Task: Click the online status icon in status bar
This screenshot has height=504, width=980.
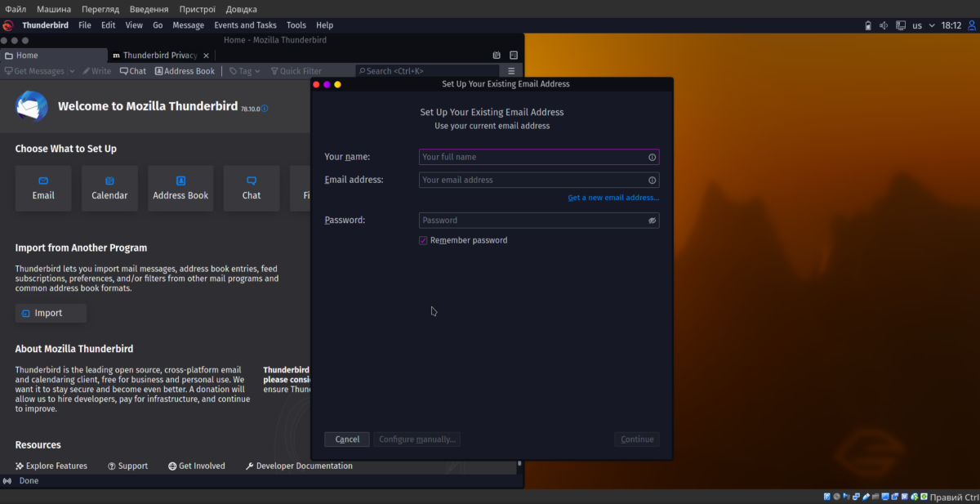Action: click(7, 481)
